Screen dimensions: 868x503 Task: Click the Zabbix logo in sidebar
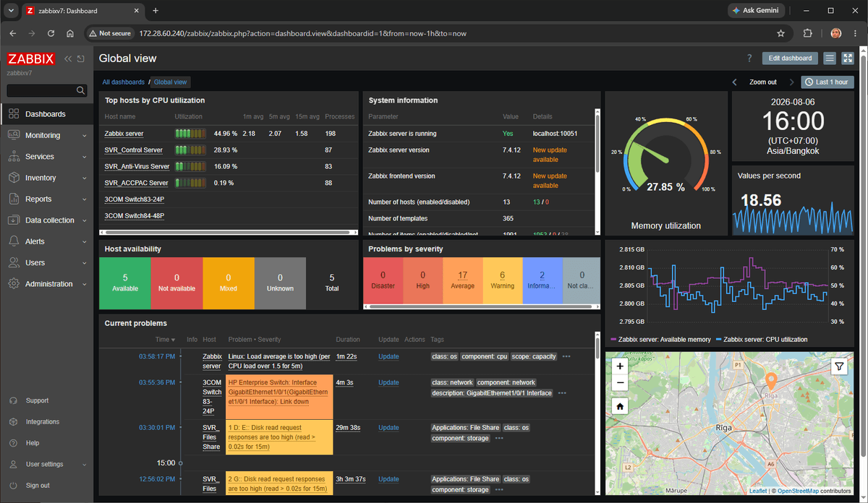click(x=30, y=59)
